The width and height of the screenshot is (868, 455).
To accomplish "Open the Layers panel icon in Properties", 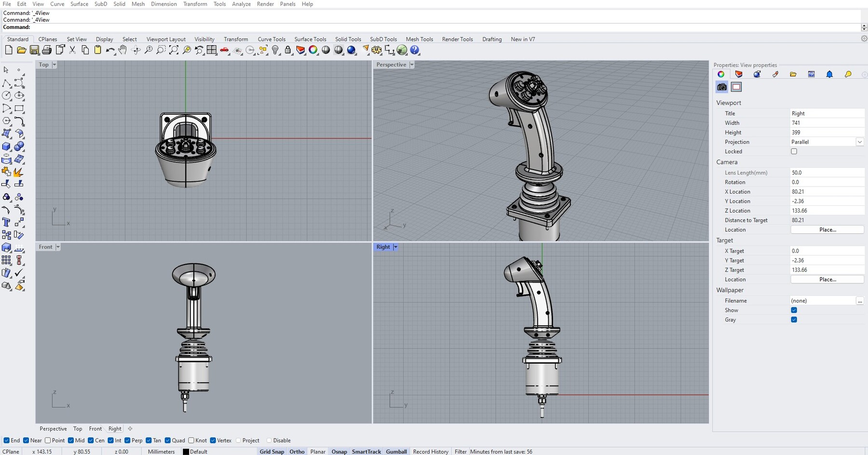I will pos(739,74).
